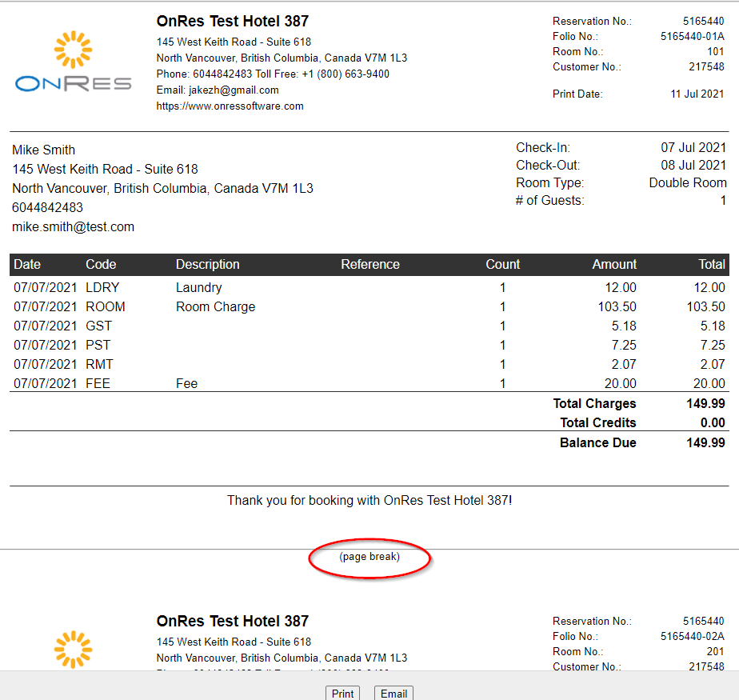
Task: Click the Date column header
Action: pos(27,265)
